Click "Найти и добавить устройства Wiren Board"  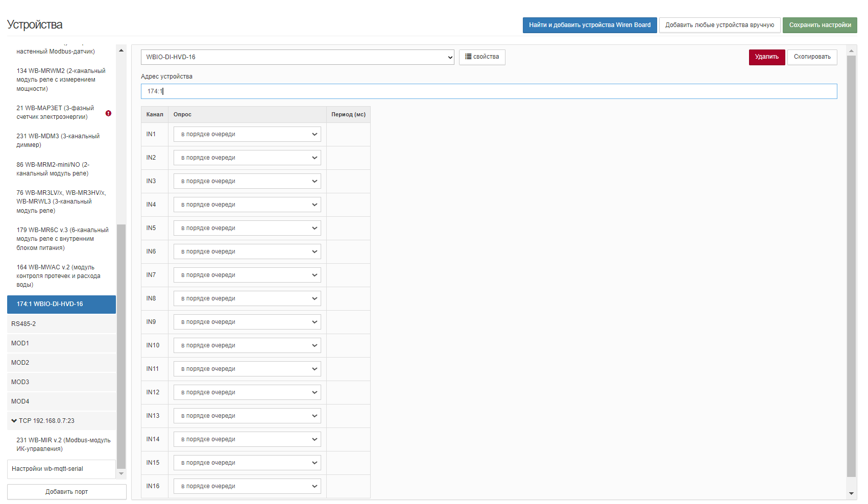pyautogui.click(x=590, y=25)
